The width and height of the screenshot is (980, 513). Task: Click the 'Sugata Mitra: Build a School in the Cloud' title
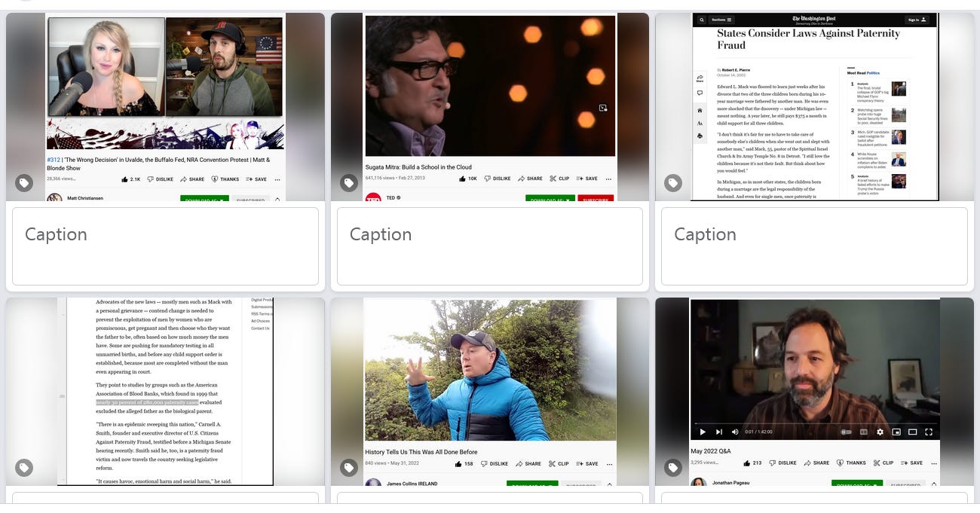tap(418, 167)
